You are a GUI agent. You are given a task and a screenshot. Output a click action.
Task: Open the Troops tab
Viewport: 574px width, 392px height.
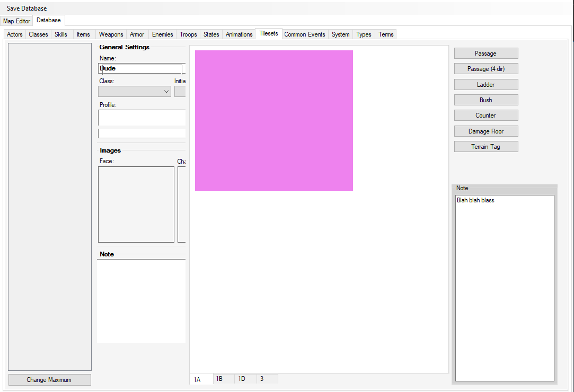188,34
